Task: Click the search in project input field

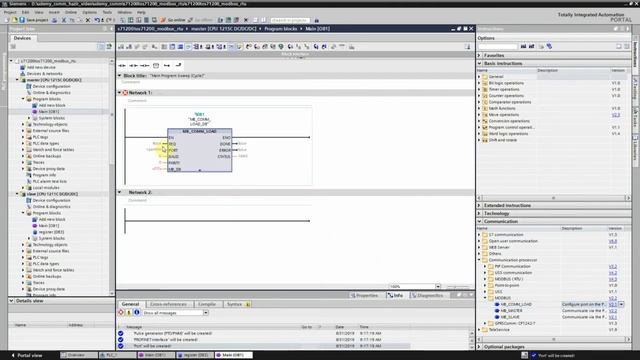Action: (x=290, y=20)
